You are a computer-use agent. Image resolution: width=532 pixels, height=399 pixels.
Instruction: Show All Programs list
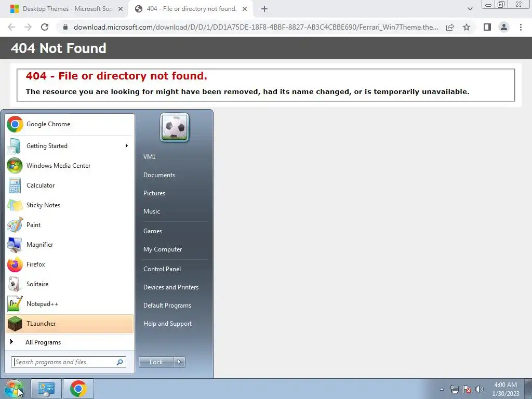point(70,342)
